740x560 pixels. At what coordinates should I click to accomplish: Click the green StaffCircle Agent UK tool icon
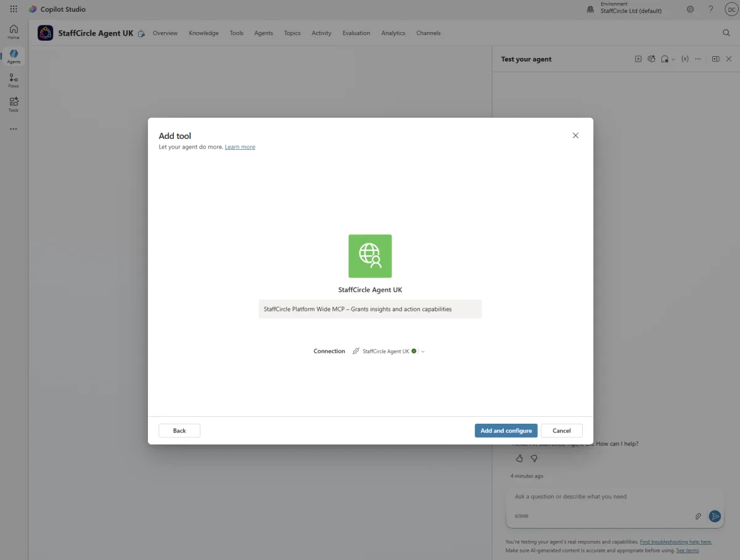coord(370,256)
